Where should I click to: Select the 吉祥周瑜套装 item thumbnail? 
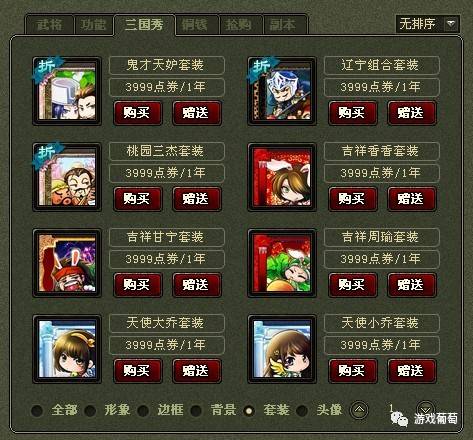coord(282,263)
